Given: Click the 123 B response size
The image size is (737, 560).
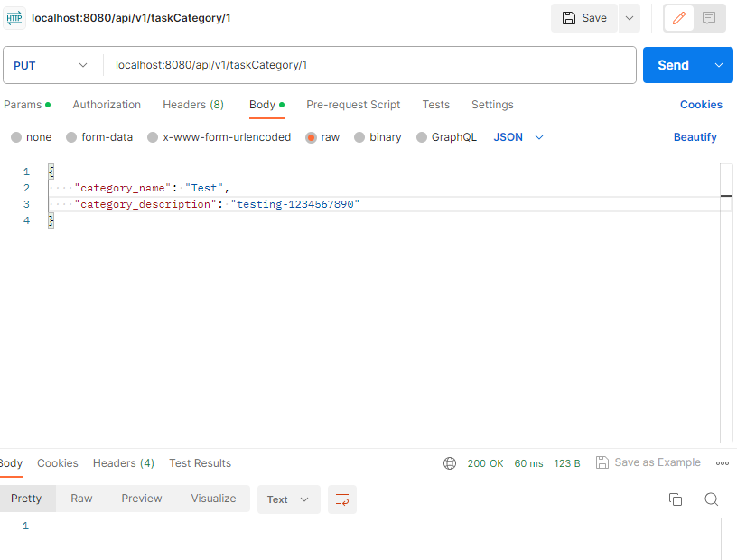Looking at the screenshot, I should coord(567,463).
